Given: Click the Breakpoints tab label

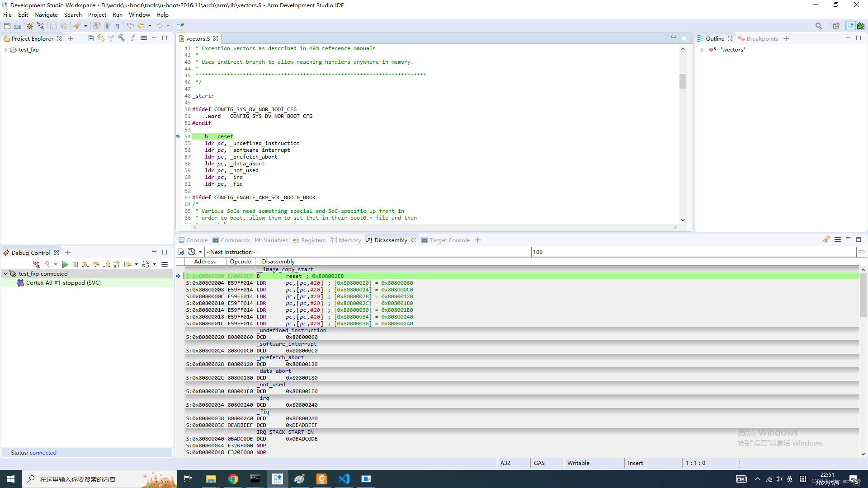Looking at the screenshot, I should coord(762,38).
